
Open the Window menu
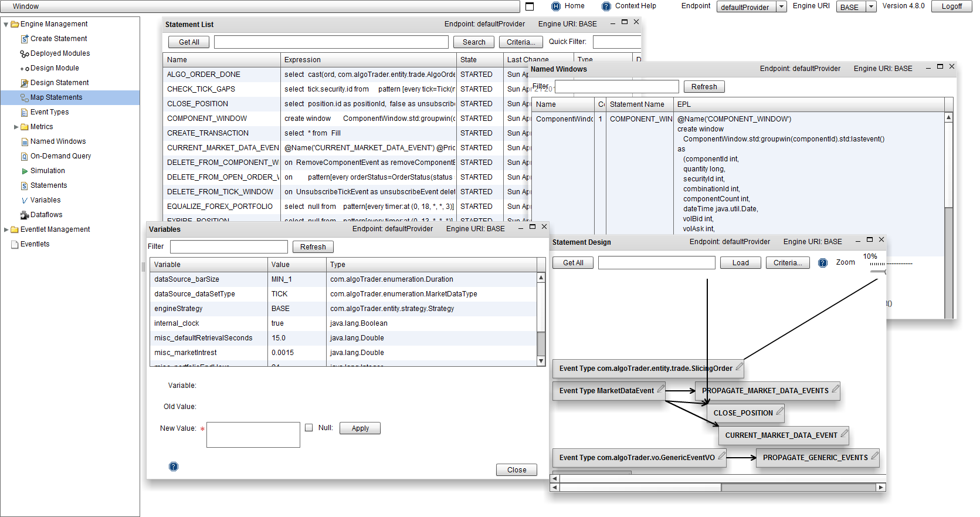tap(26, 6)
